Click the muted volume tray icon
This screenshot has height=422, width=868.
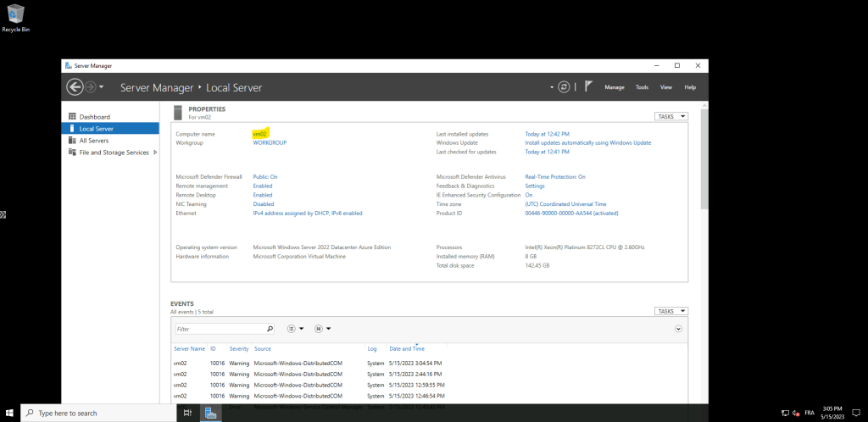coord(796,414)
